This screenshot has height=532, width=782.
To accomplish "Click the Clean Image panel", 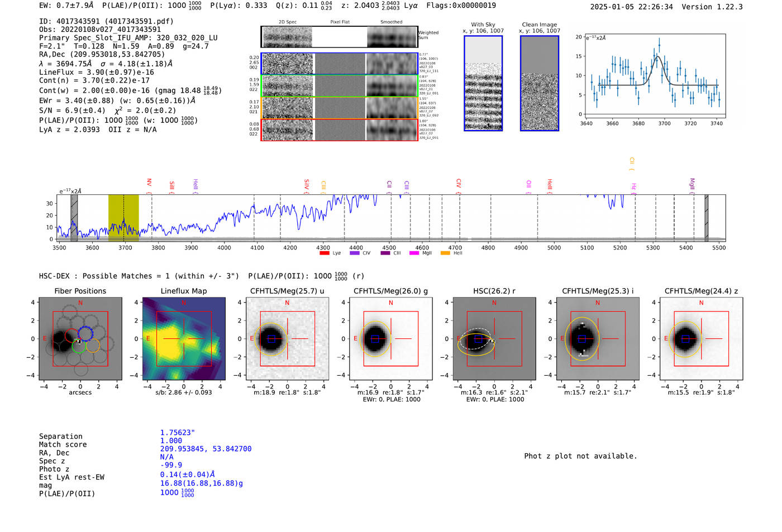I will [x=540, y=83].
